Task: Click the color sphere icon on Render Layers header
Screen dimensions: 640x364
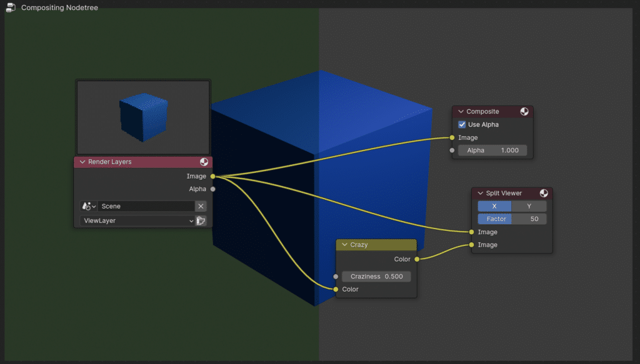Action: [x=203, y=162]
